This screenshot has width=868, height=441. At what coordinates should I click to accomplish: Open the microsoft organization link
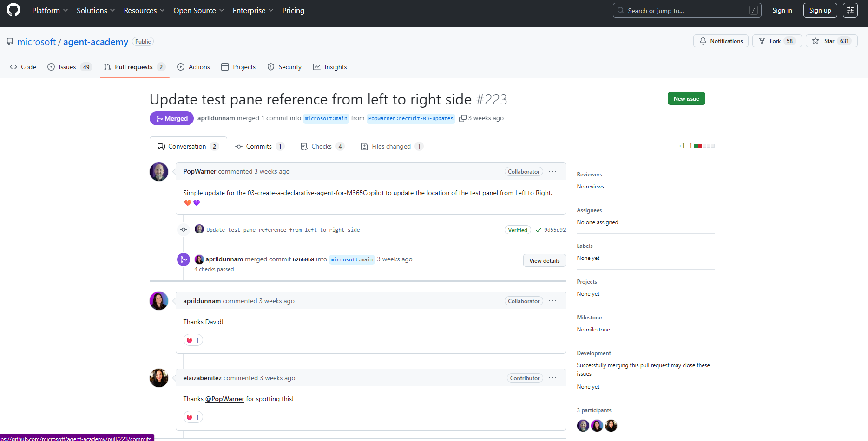pyautogui.click(x=36, y=42)
